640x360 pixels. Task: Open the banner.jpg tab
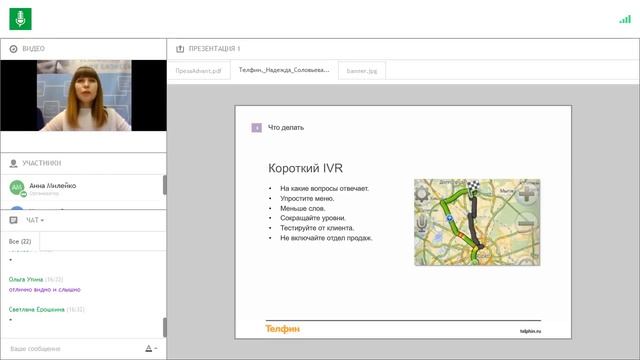pos(362,71)
